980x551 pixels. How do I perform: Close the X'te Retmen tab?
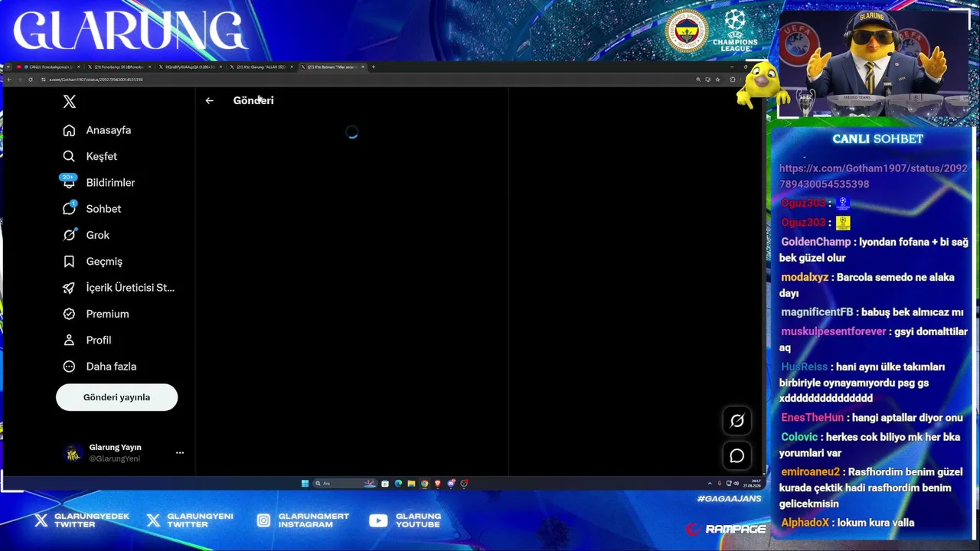[x=363, y=67]
